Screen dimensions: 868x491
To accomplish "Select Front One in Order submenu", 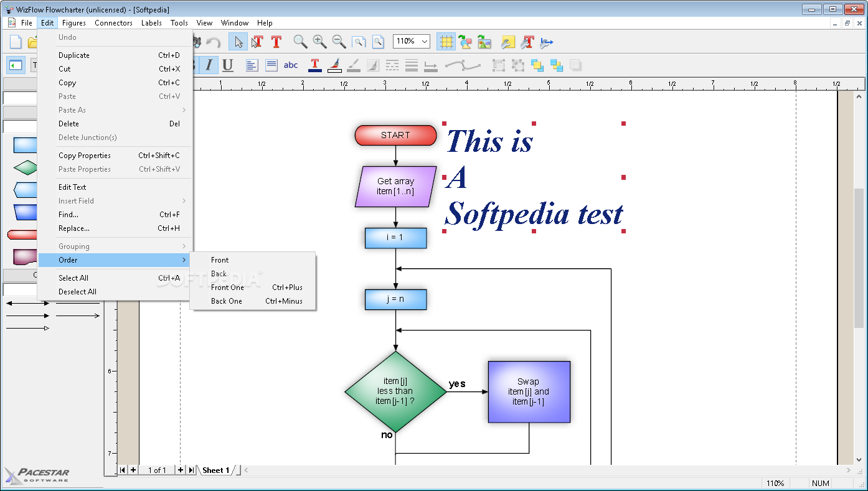I will [x=253, y=288].
